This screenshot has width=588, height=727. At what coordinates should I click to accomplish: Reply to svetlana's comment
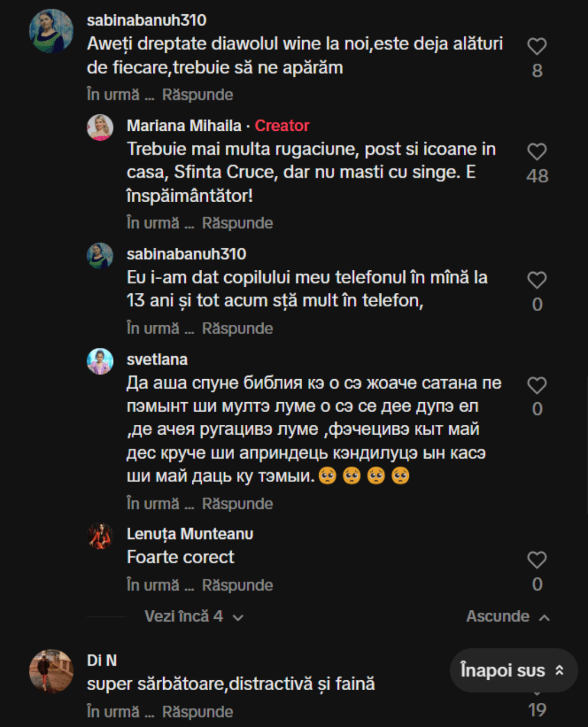pos(237,504)
